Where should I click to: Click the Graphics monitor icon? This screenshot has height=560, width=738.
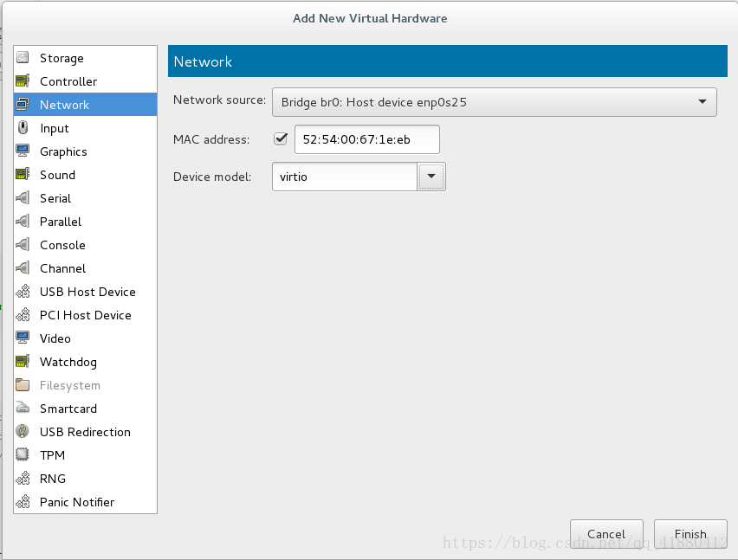pyautogui.click(x=23, y=151)
